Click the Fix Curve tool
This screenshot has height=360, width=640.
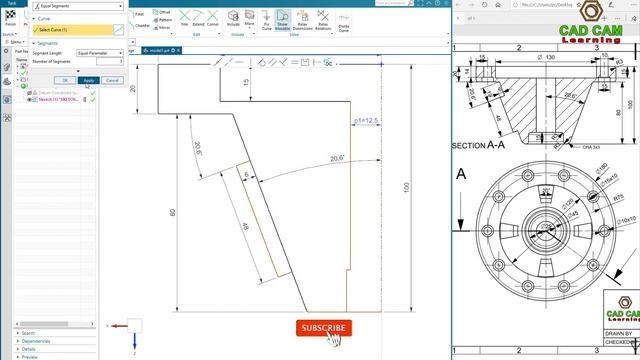click(x=267, y=20)
